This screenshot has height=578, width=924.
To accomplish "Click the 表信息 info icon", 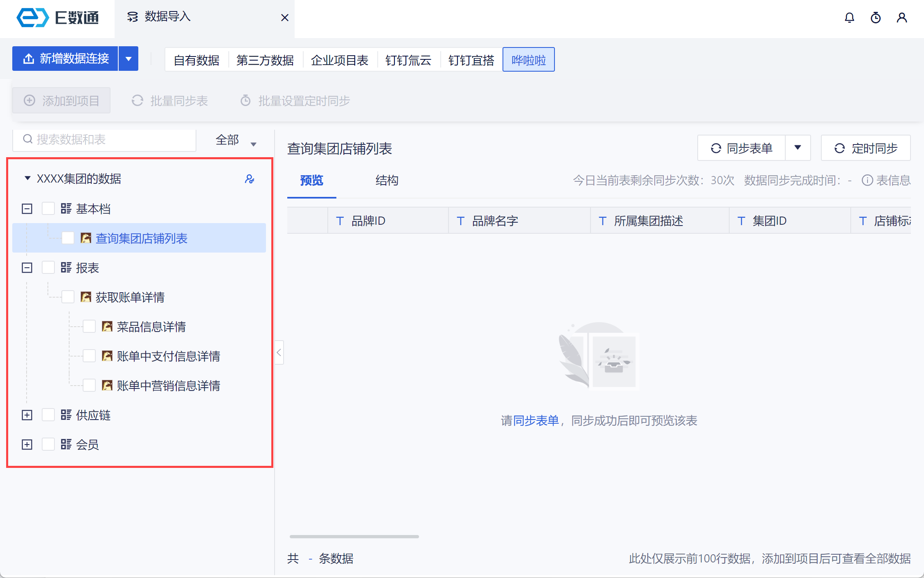I will tap(867, 180).
